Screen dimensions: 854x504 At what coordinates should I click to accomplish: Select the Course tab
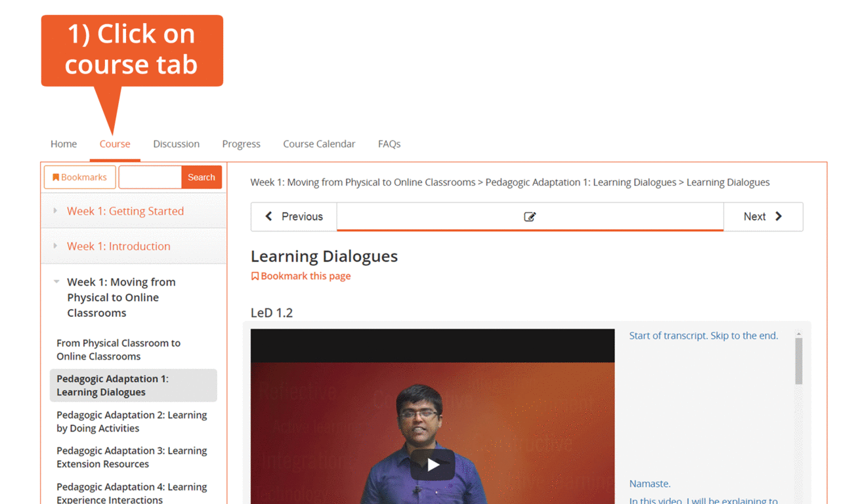[115, 144]
